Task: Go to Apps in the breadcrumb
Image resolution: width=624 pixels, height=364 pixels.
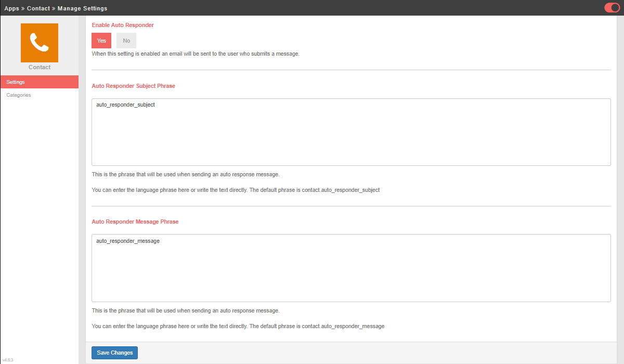Action: coord(11,8)
